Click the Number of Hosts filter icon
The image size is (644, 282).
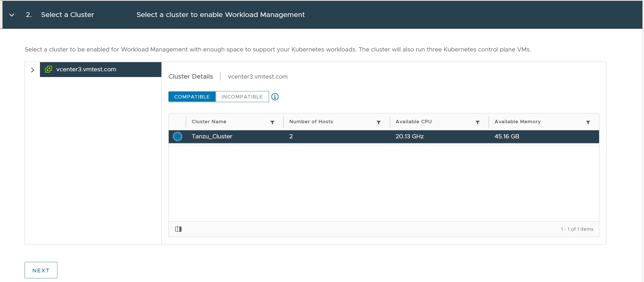[x=378, y=122]
